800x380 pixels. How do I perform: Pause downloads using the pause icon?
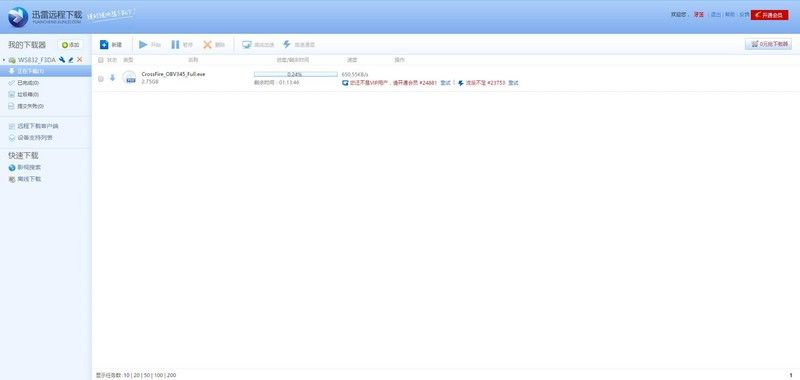click(175, 45)
